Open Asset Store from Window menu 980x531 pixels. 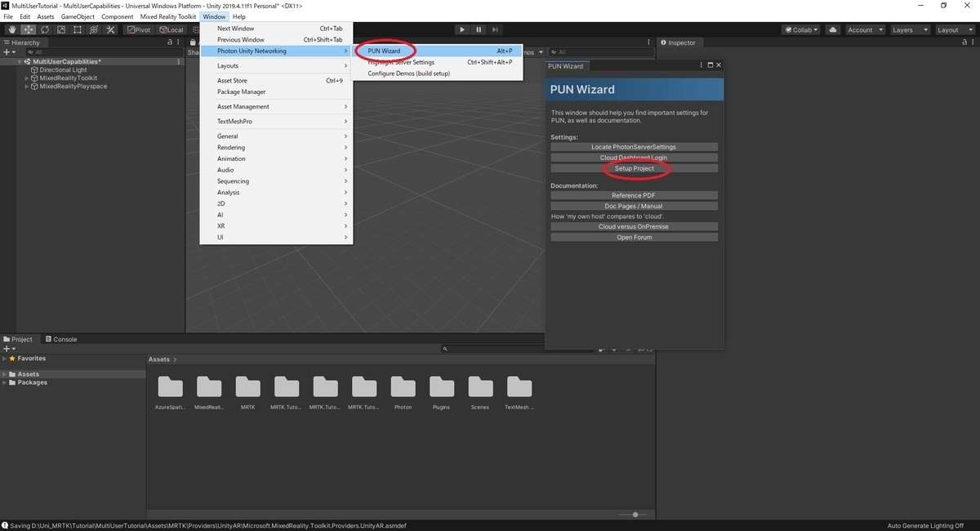[x=276, y=80]
